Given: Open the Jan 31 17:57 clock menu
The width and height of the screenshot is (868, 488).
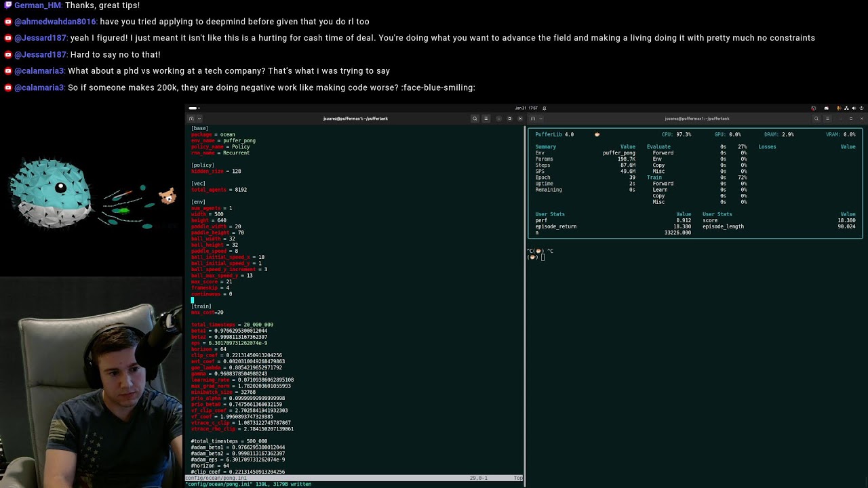Looking at the screenshot, I should pos(526,108).
